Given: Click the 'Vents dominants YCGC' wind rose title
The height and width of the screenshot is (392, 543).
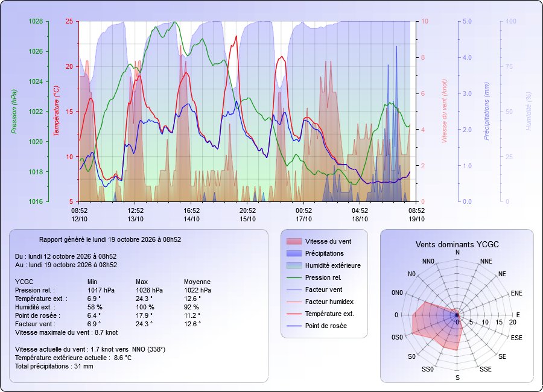Looking at the screenshot, I should click(x=457, y=244).
